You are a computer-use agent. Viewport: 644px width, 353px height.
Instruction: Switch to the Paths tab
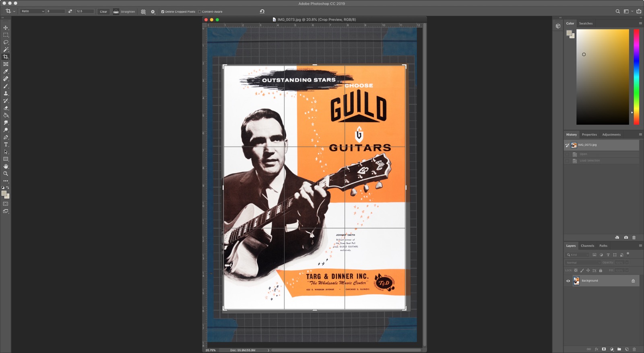(603, 246)
